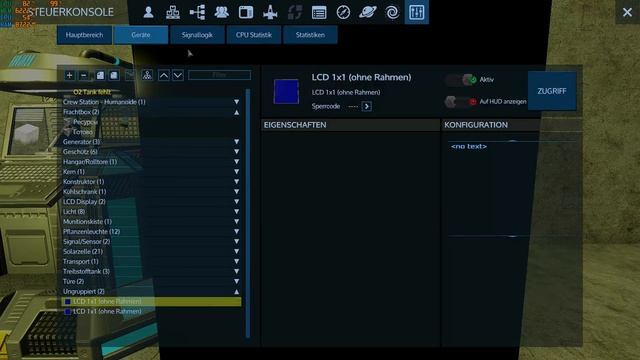Expand the Crew Station - Humanoide group

[x=236, y=102]
